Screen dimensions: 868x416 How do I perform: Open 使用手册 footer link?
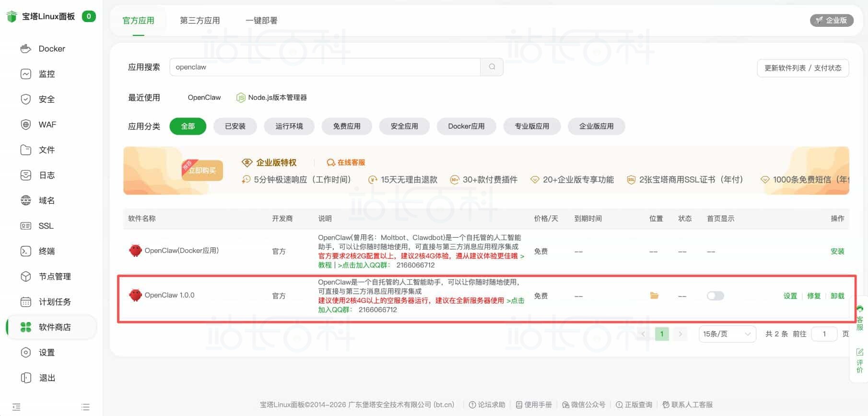[534, 404]
